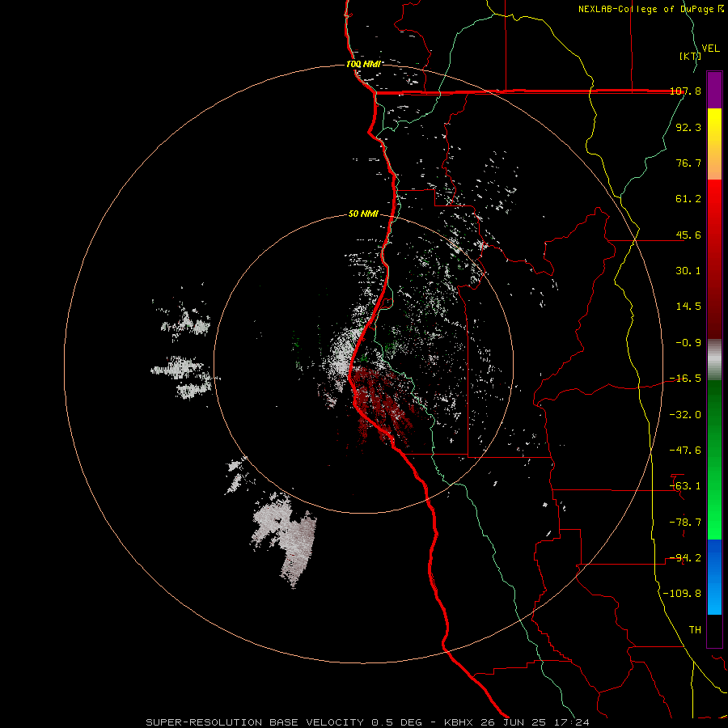Click the -47.6 legend value

[685, 451]
